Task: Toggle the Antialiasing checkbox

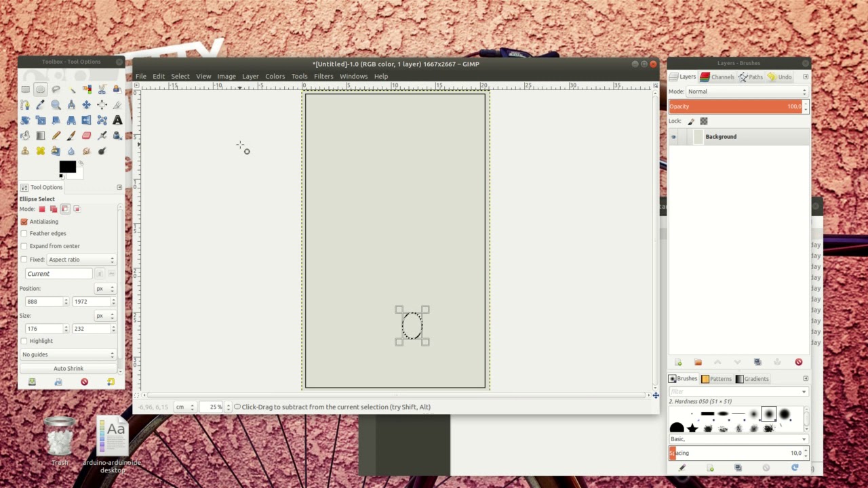Action: pyautogui.click(x=24, y=222)
